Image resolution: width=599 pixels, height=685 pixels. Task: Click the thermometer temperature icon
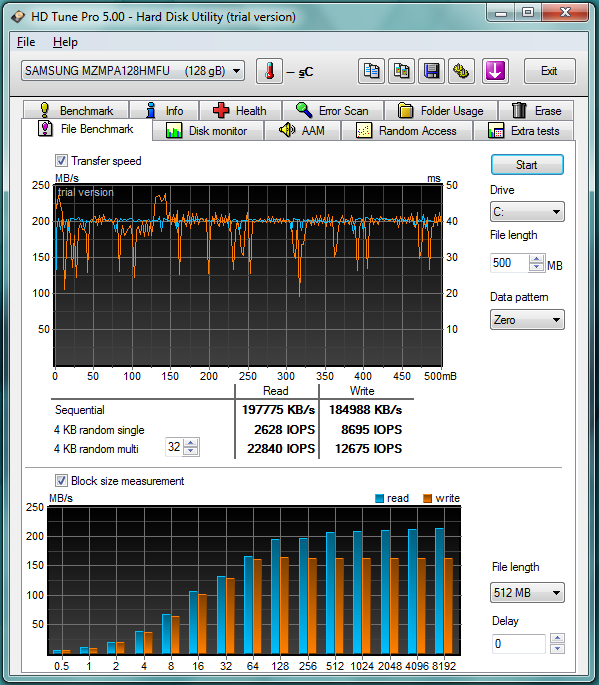coord(269,71)
